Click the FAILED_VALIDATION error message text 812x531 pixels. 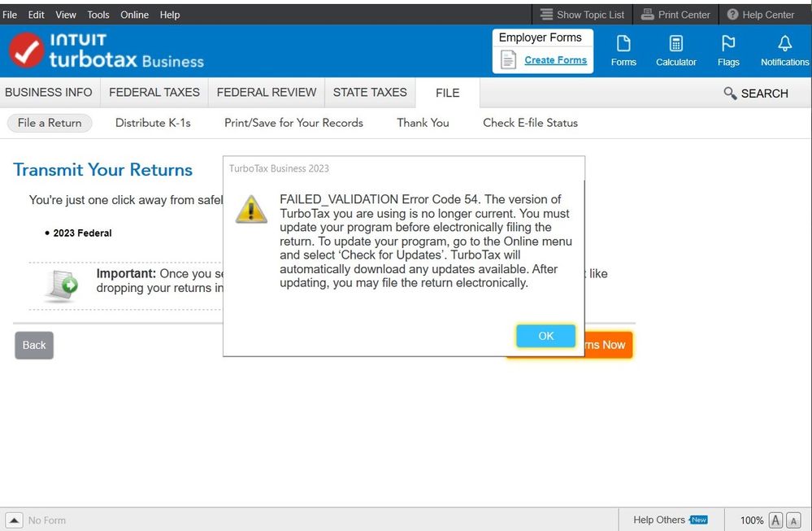[426, 241]
